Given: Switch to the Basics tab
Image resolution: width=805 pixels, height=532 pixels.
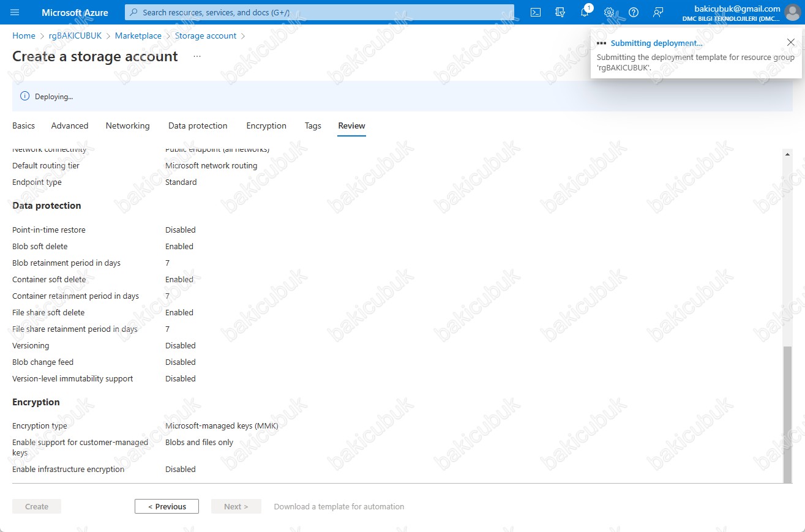Looking at the screenshot, I should coord(24,126).
